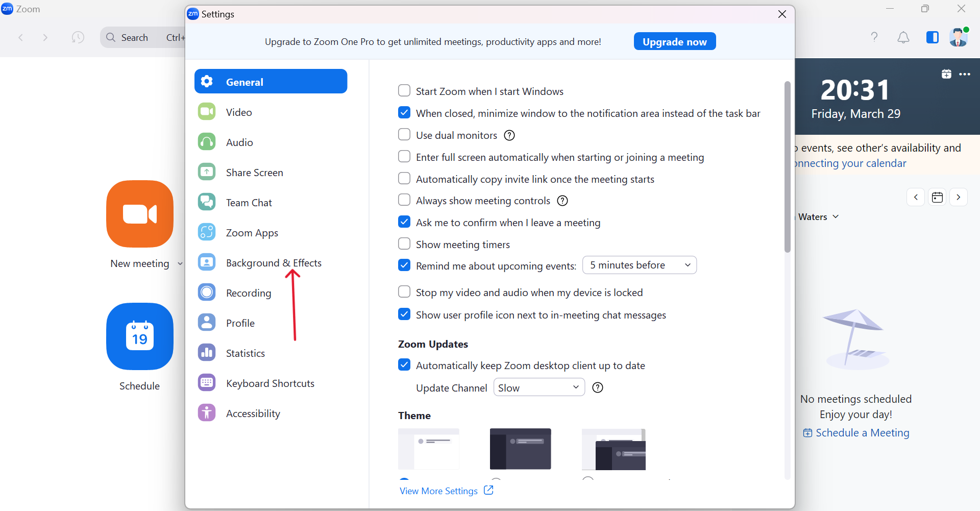The image size is (980, 511).
Task: Click the Search field in Zoom window
Action: coord(143,37)
